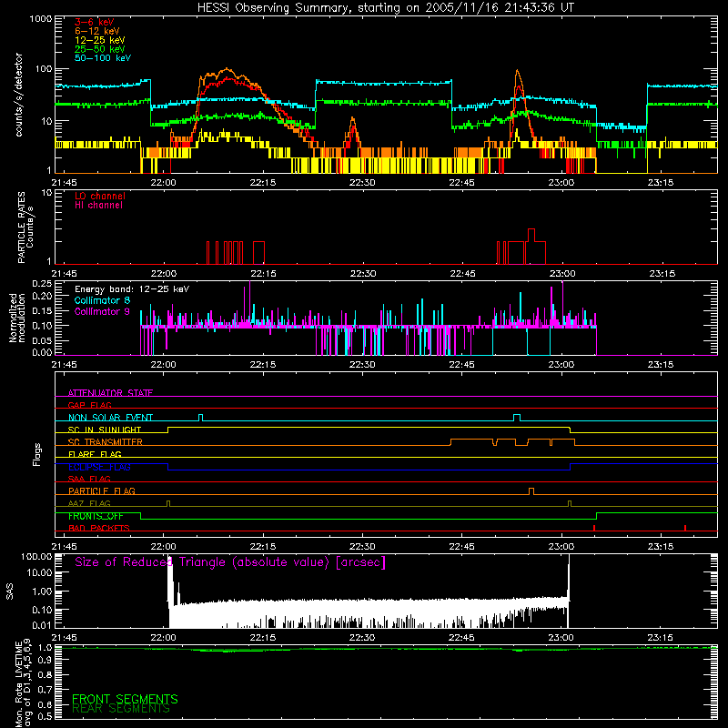Click the Normalized modulation axis label
Screen dimensions: 728x728
pos(17,318)
